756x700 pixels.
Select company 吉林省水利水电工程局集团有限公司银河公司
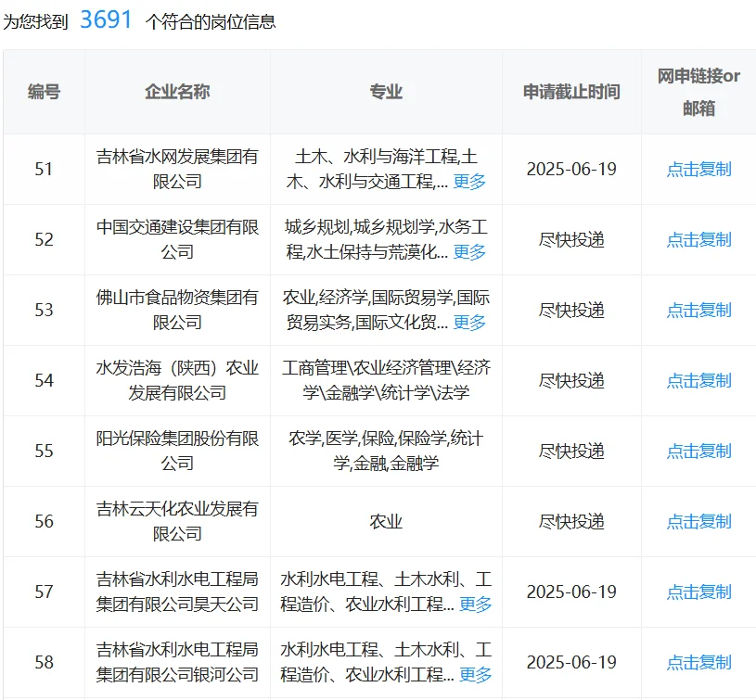(177, 662)
